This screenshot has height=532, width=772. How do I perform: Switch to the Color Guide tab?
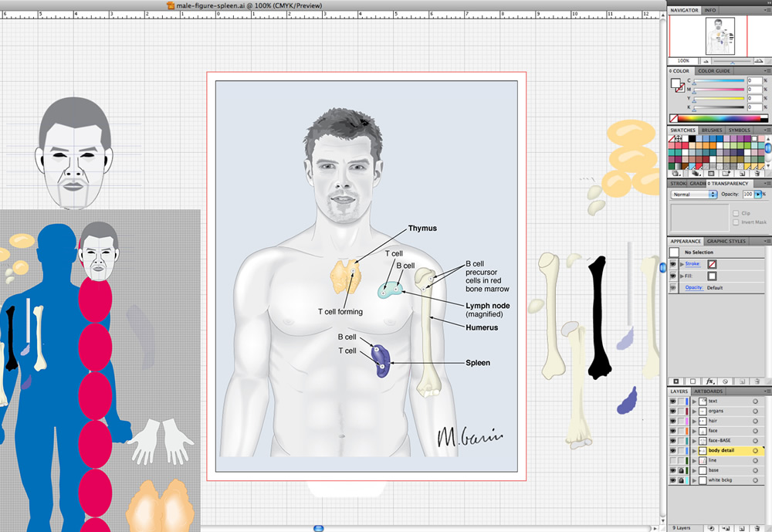click(x=714, y=71)
